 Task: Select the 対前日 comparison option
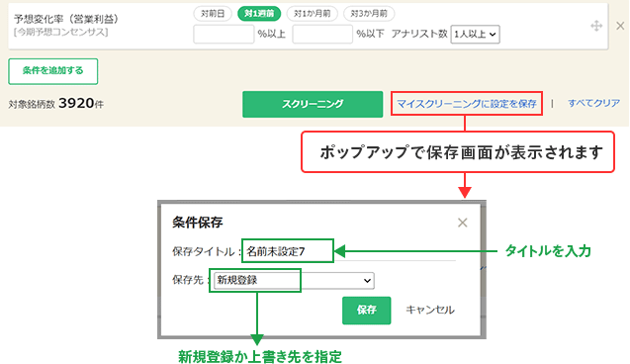pyautogui.click(x=213, y=14)
